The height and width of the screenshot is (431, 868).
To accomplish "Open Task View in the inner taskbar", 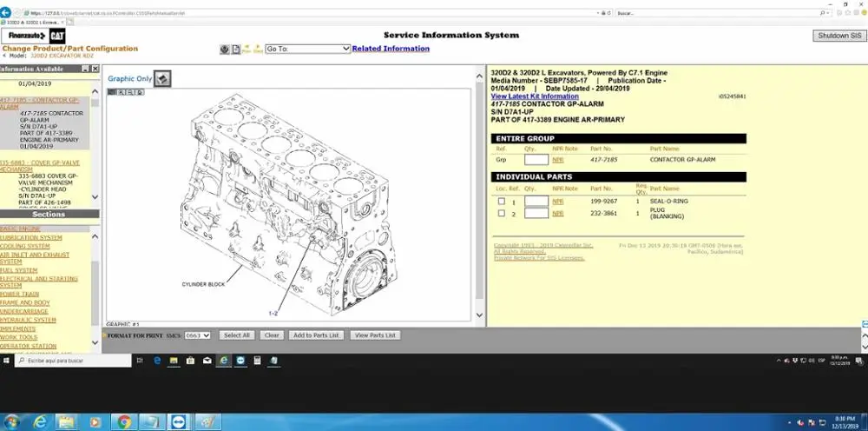I will coord(140,361).
